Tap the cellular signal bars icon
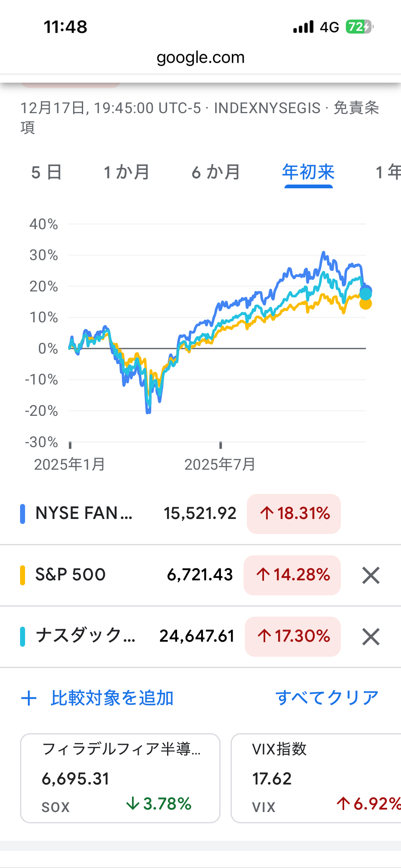The height and width of the screenshot is (868, 401). [x=303, y=27]
